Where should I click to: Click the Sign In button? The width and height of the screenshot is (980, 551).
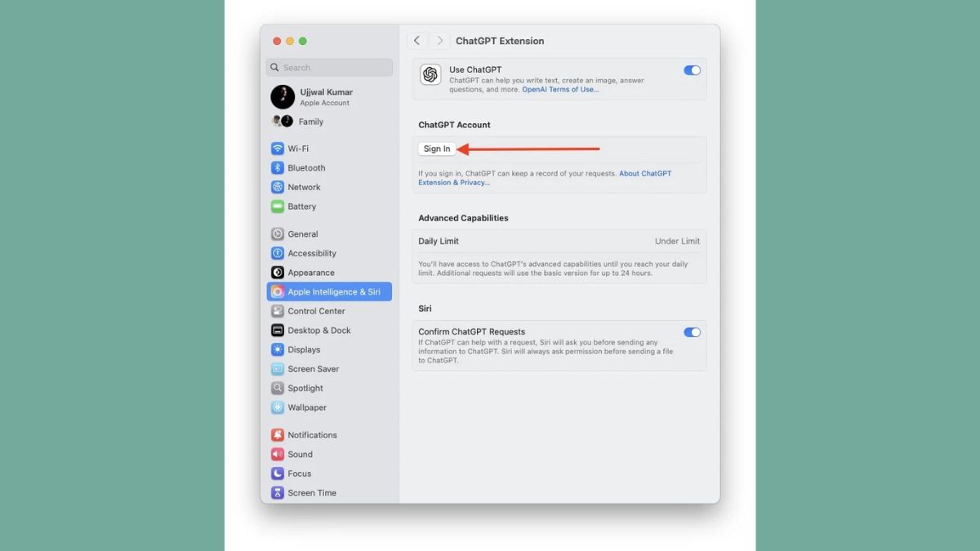437,149
